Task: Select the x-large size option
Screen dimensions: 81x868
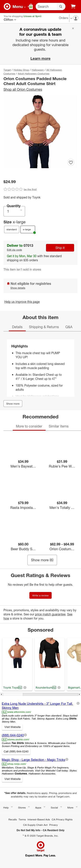Action: [x=28, y=229]
